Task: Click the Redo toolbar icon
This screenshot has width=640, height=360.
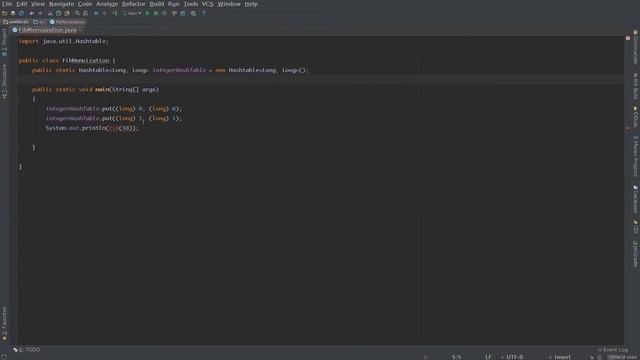Action: pyautogui.click(x=40, y=13)
